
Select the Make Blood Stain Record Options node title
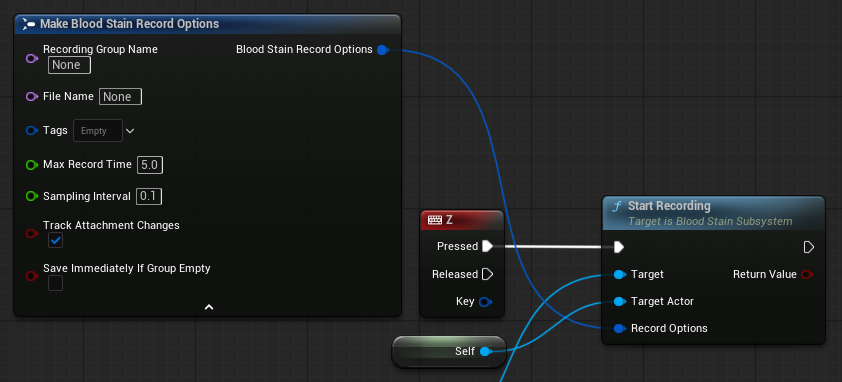pyautogui.click(x=129, y=24)
